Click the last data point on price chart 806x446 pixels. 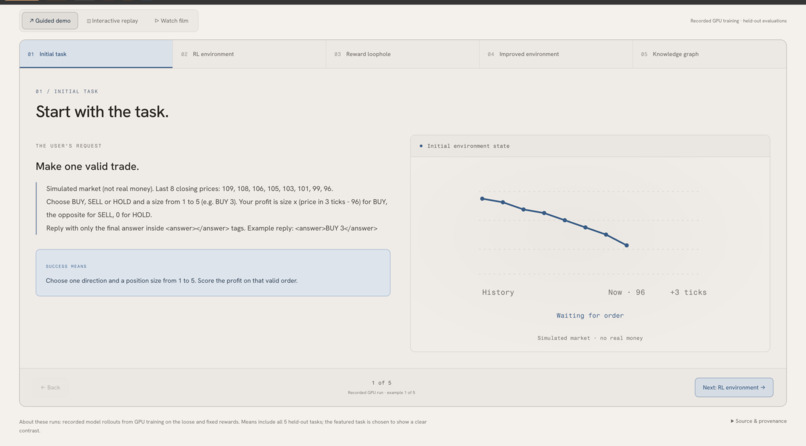tap(627, 245)
